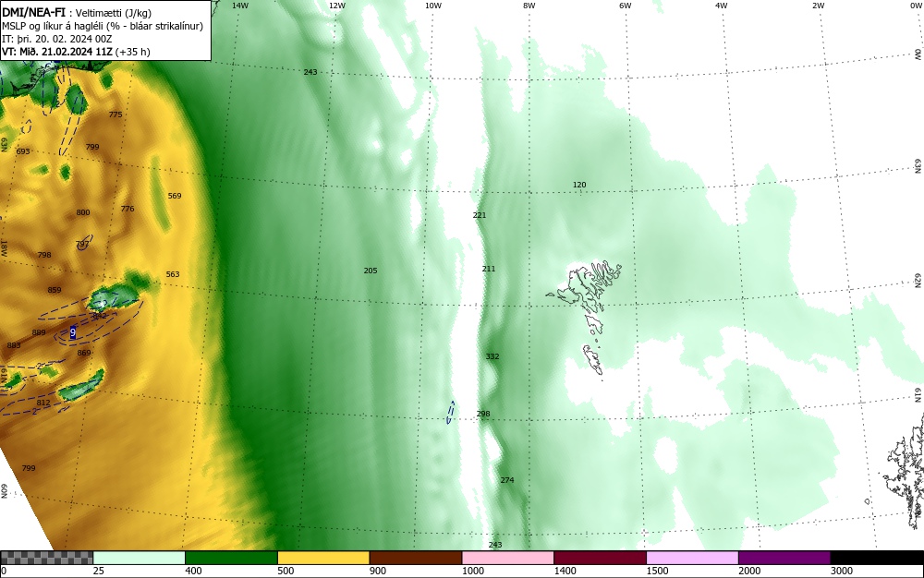Click legend scale number 1500
Viewport: 924px width, 578px height.
point(657,571)
